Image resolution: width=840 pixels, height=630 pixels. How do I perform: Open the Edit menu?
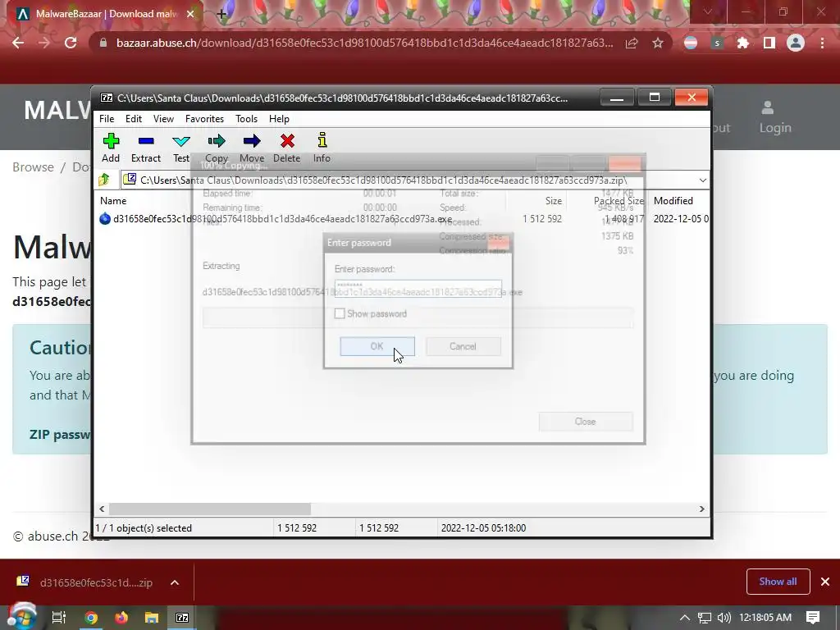click(134, 119)
